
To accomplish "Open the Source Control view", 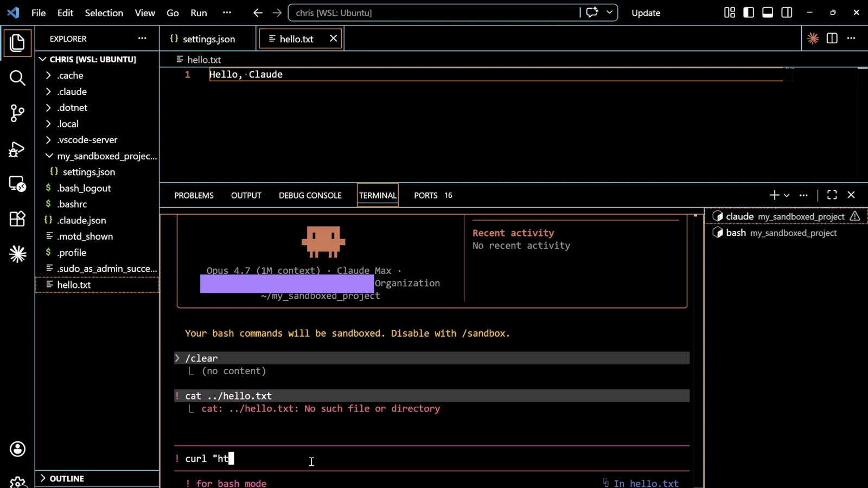I will tap(17, 113).
